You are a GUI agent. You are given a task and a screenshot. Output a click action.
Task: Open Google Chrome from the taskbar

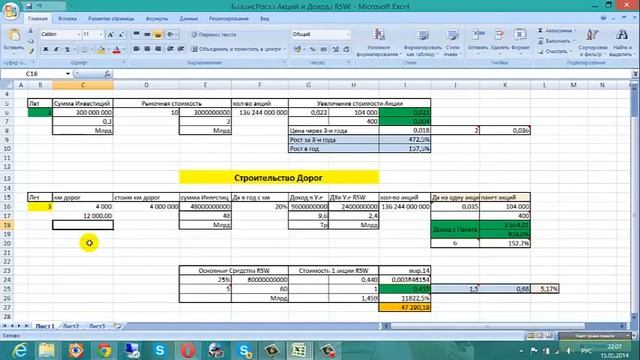[x=104, y=350]
